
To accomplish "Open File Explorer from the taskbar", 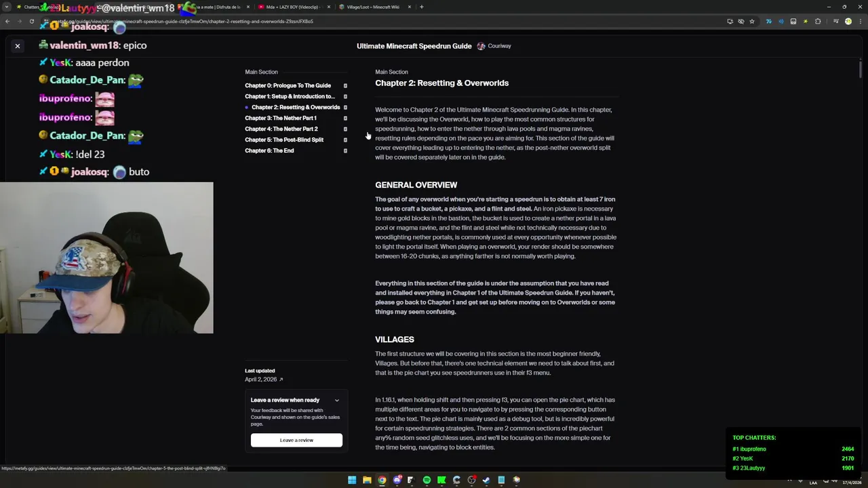I will coord(367,480).
